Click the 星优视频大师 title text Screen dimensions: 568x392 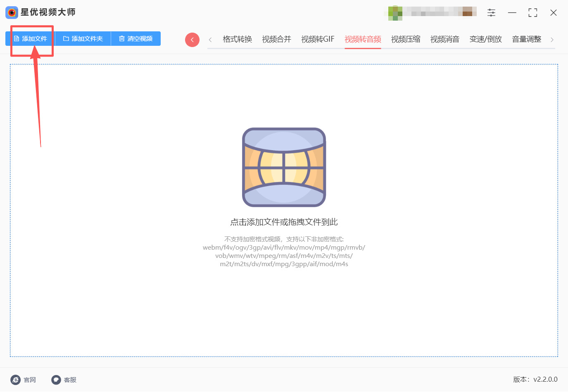pos(48,12)
